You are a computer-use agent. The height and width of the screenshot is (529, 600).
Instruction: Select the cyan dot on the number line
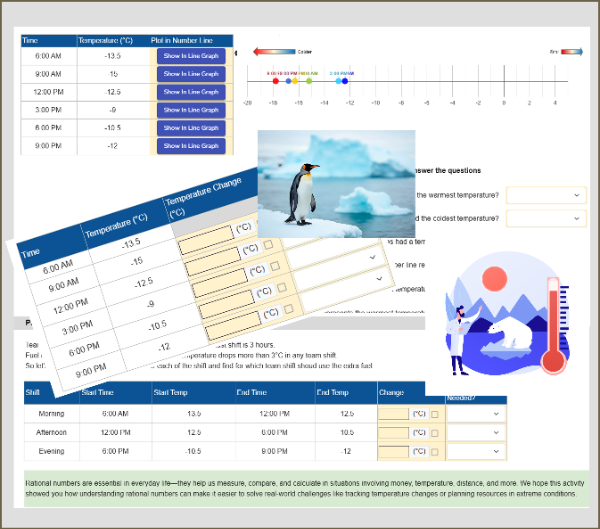(x=338, y=81)
